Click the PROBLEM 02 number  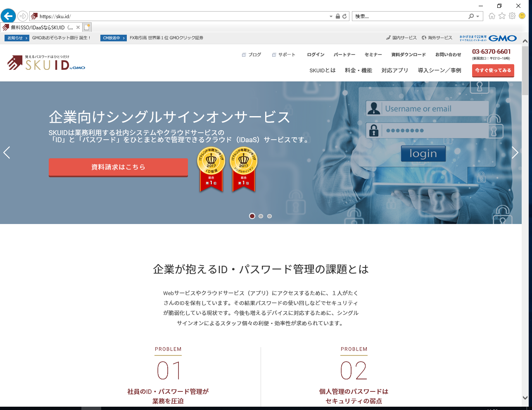(x=354, y=370)
